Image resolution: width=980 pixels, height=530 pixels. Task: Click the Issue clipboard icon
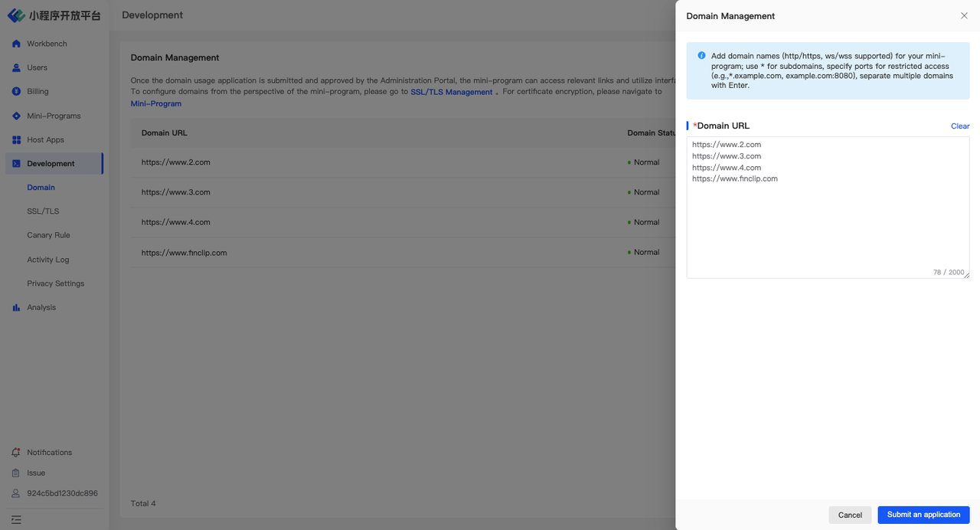pyautogui.click(x=16, y=473)
